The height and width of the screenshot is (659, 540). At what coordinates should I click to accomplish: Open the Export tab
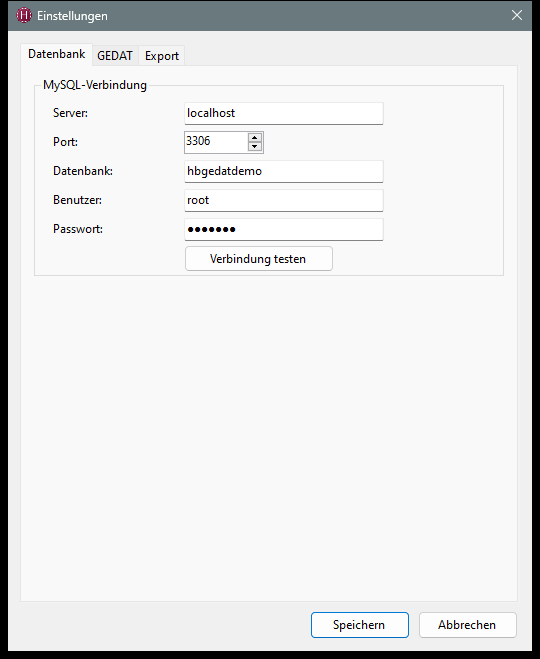tap(162, 56)
